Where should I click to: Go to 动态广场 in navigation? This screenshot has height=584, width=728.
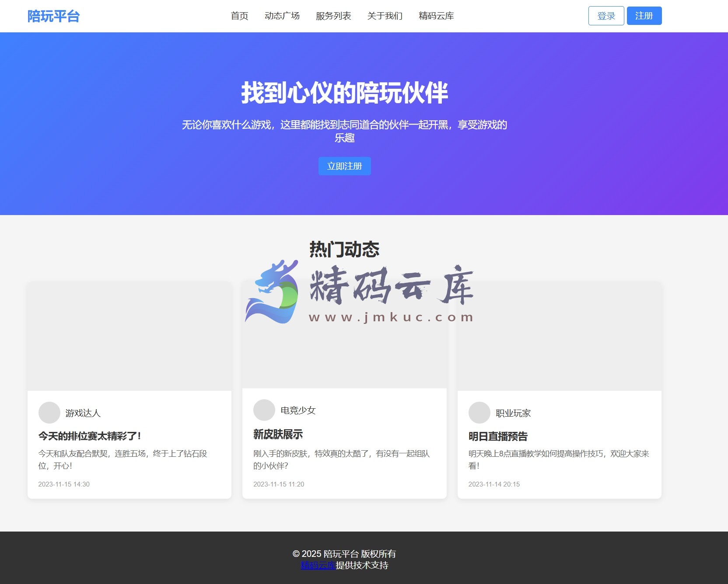pyautogui.click(x=282, y=16)
